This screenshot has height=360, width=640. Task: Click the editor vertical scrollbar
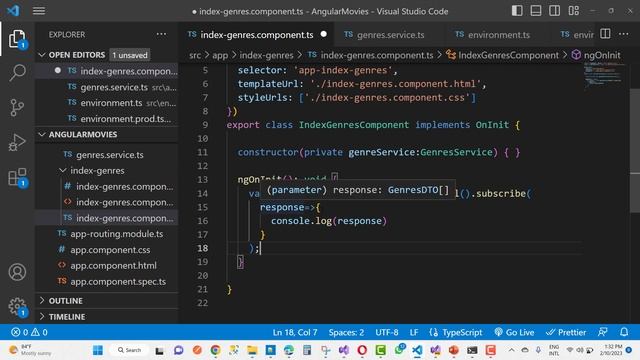(635, 151)
